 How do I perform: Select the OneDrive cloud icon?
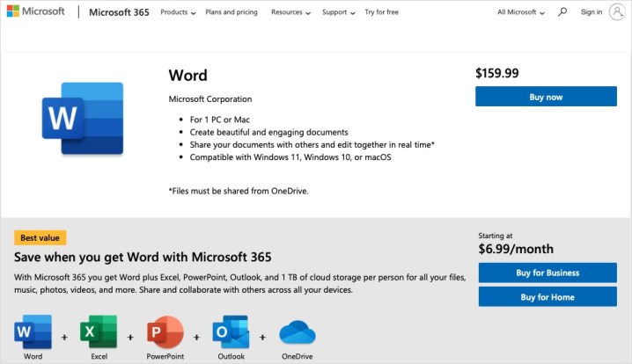(298, 332)
